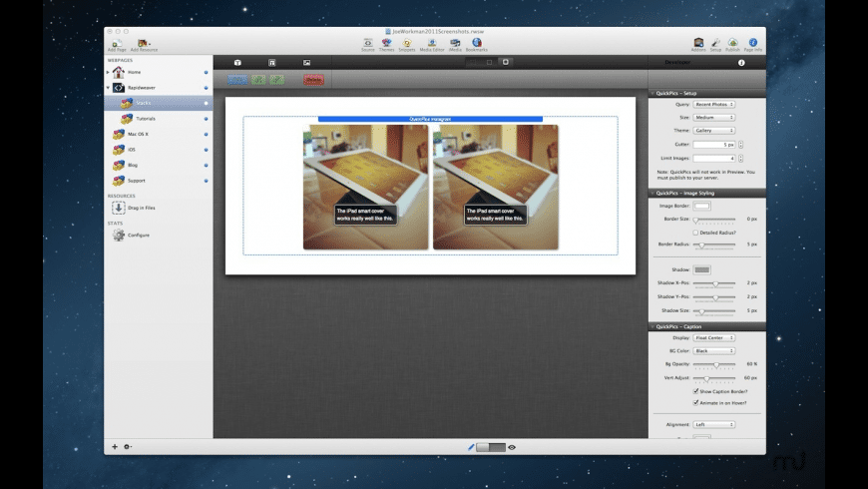
Task: Click the Gutter stepper arrows
Action: click(740, 145)
